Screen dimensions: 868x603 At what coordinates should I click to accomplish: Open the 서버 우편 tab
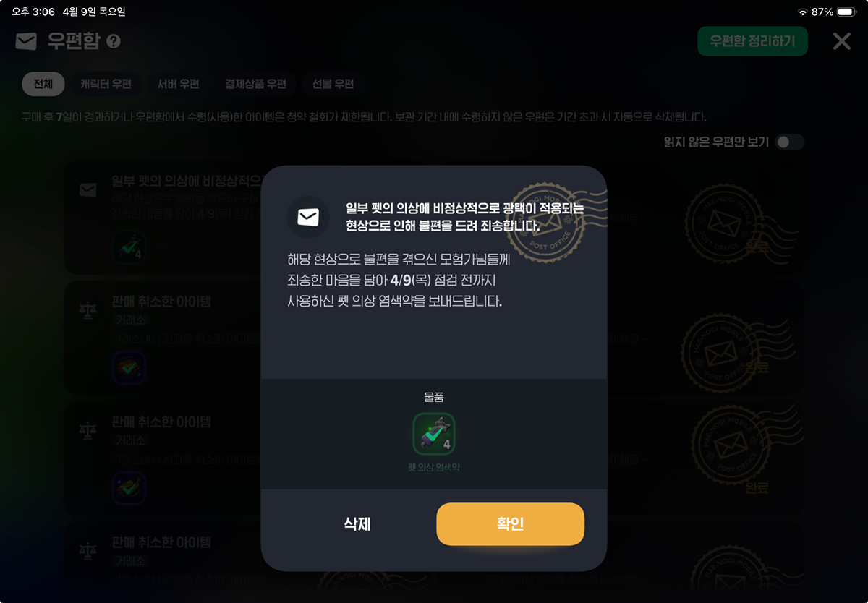pos(179,85)
